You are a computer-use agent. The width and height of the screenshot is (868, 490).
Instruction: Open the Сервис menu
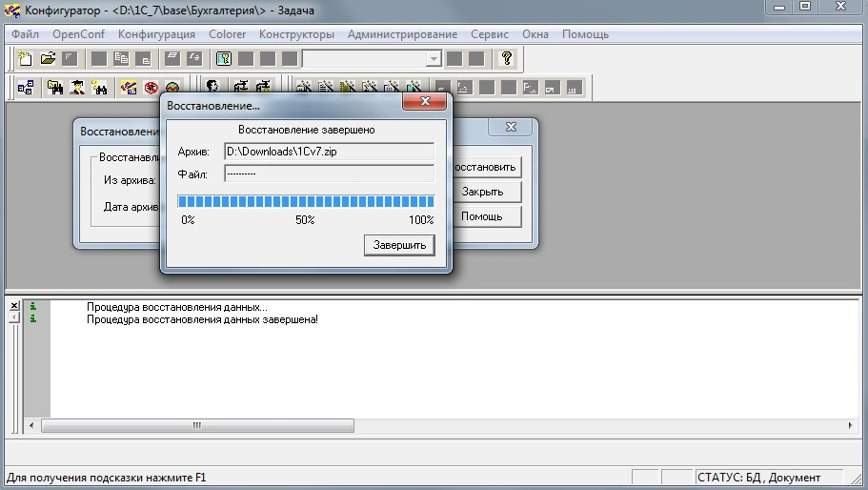click(490, 34)
